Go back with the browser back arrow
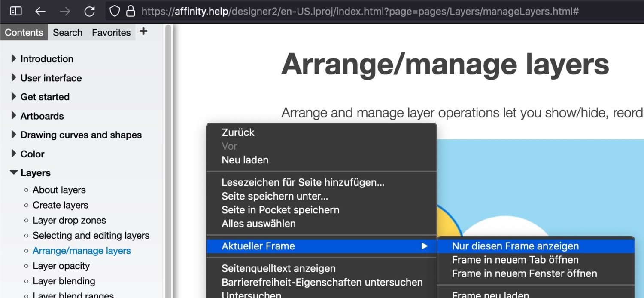The height and width of the screenshot is (298, 644). coord(40,11)
